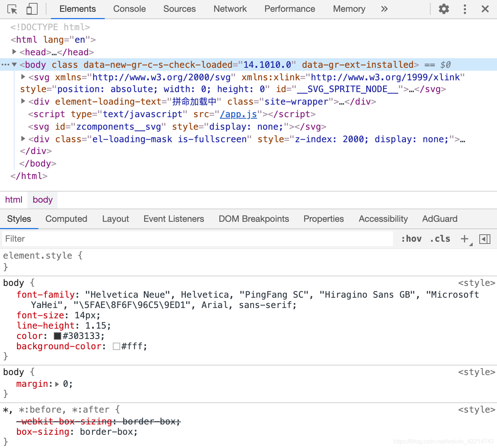
Task: Show the computed styles sidebar icon
Action: (485, 239)
